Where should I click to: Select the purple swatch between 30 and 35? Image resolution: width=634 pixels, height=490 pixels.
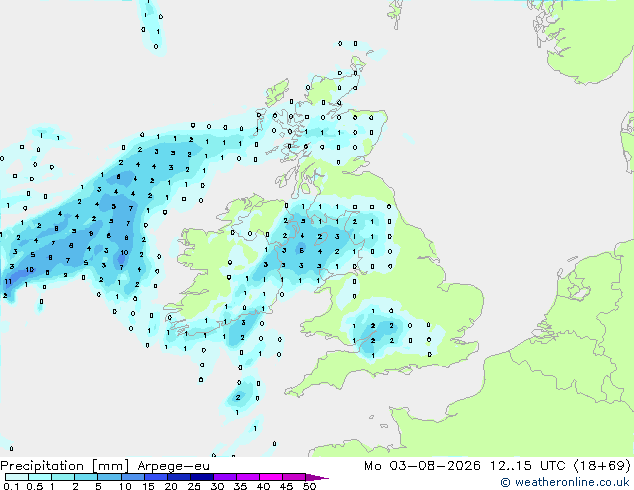pyautogui.click(x=224, y=477)
